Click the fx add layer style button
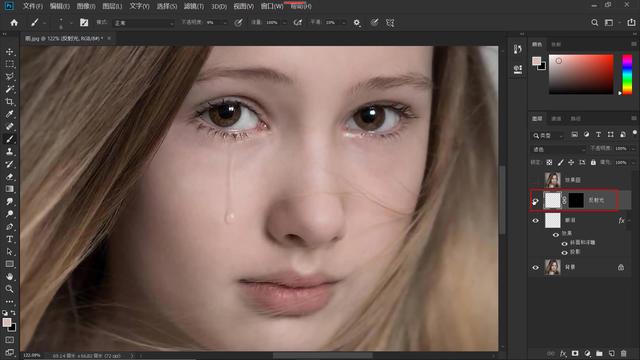640x360 pixels. [563, 353]
